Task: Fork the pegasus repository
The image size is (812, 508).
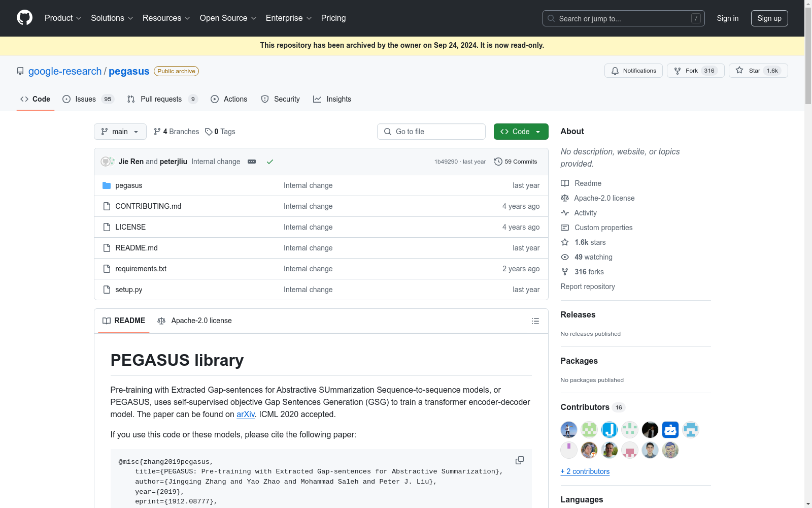Action: (x=696, y=71)
